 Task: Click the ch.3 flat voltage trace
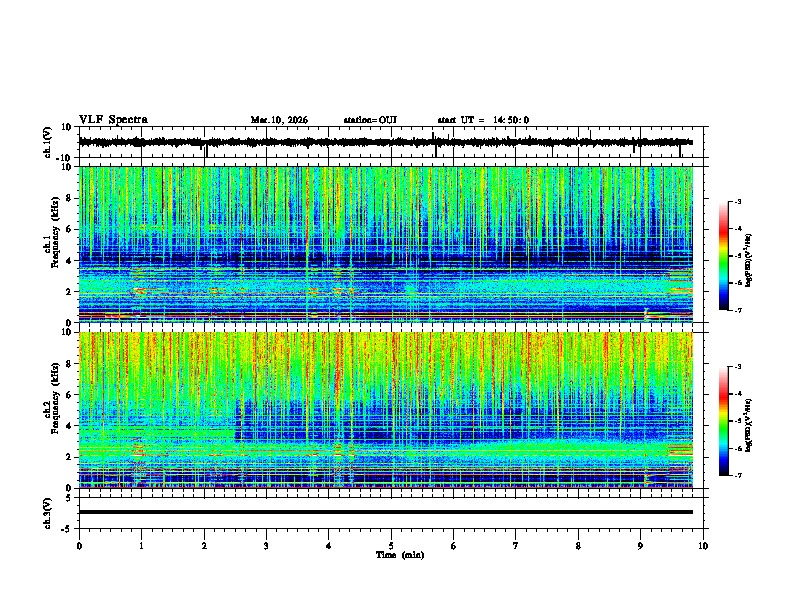tap(386, 512)
